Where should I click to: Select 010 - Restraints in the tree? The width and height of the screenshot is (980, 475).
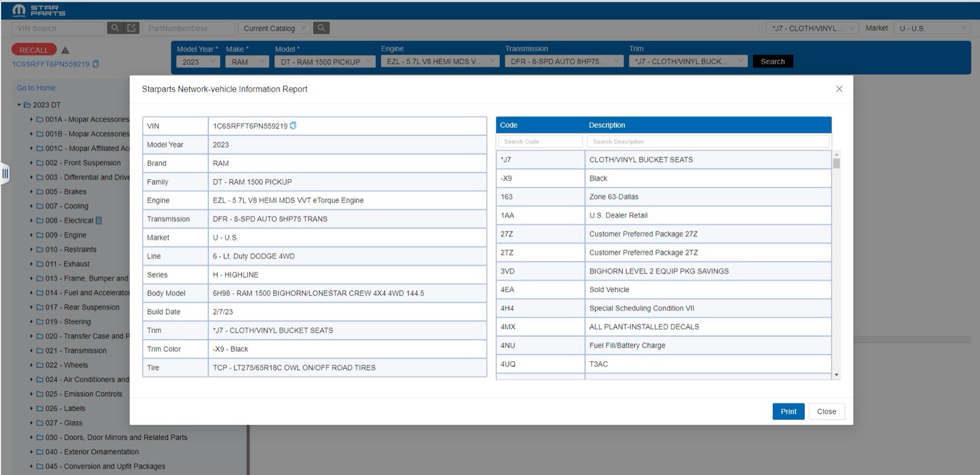70,250
